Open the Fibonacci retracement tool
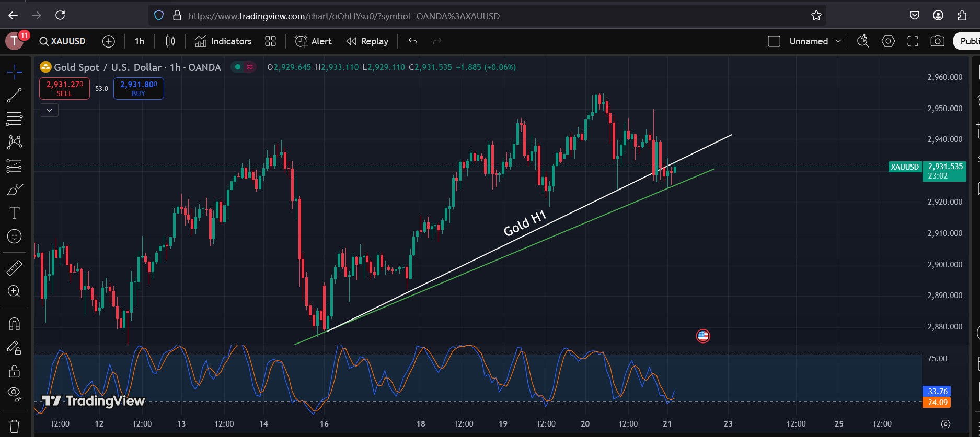Viewport: 980px width, 437px height. pos(14,119)
